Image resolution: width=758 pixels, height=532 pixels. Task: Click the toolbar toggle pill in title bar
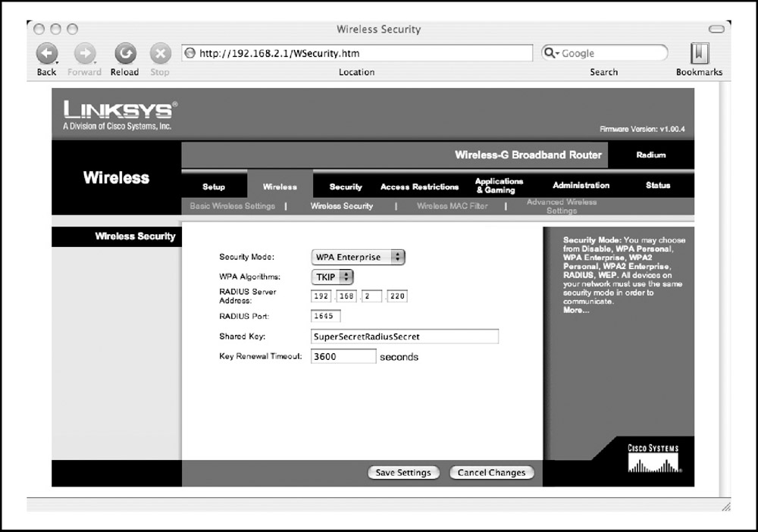pos(716,30)
